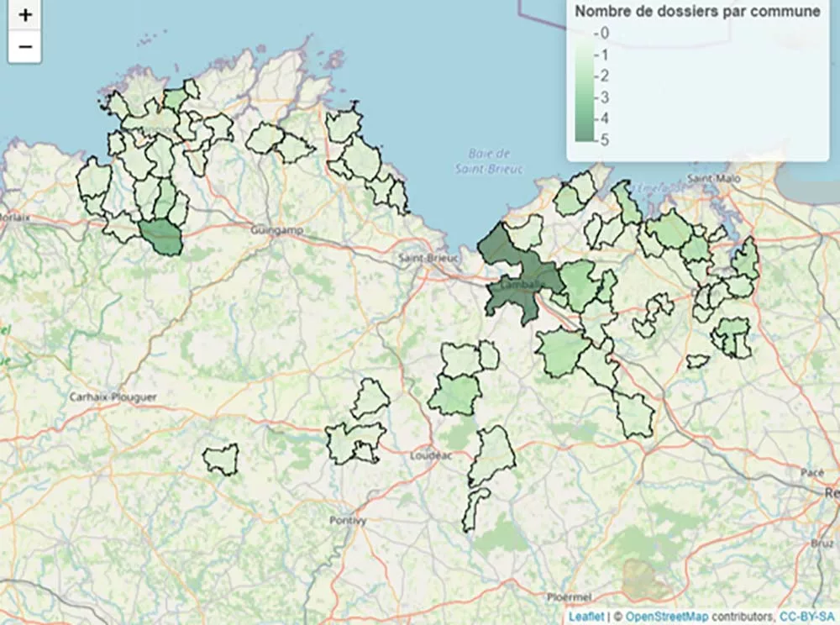Click the legend title Nombre de dossiers par commune
This screenshot has width=840, height=625.
(x=697, y=11)
